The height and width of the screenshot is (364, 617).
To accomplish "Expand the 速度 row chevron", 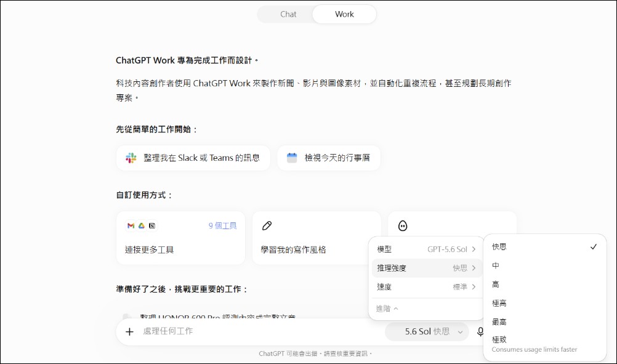I will [x=474, y=287].
